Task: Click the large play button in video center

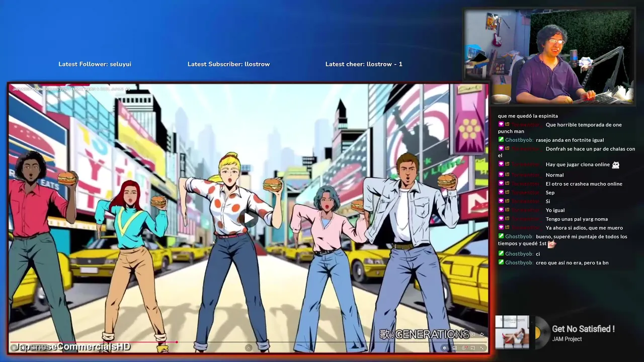Action: 248,218
